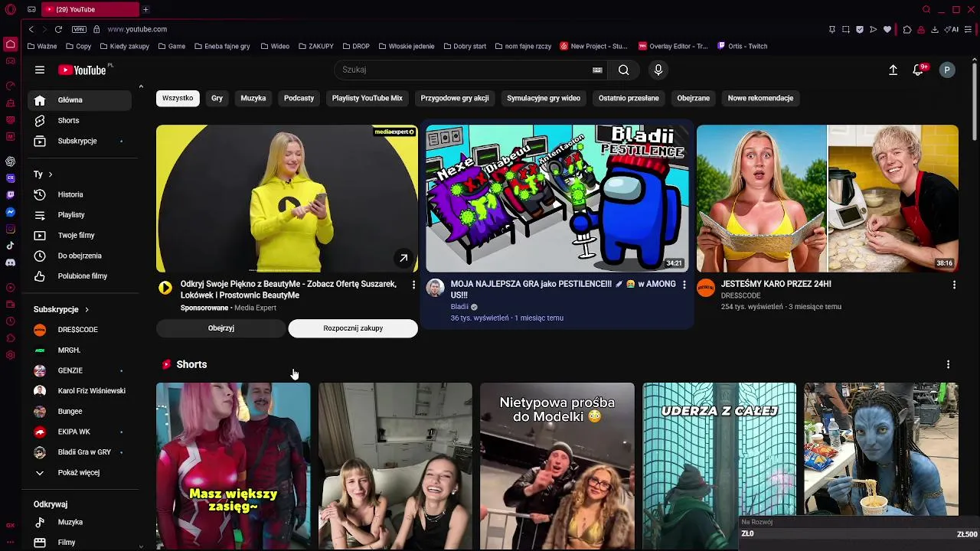Open Discord in Opera sidebar
980x551 pixels.
point(10,262)
